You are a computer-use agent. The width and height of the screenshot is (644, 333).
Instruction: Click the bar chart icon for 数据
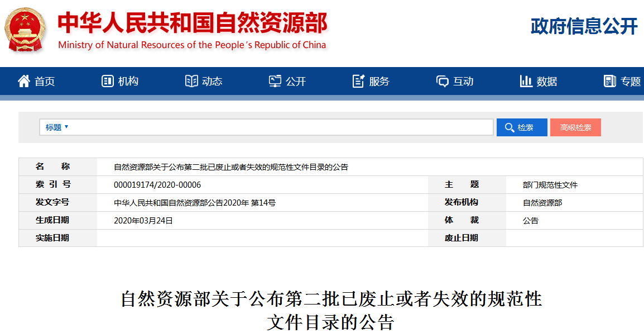tap(526, 82)
